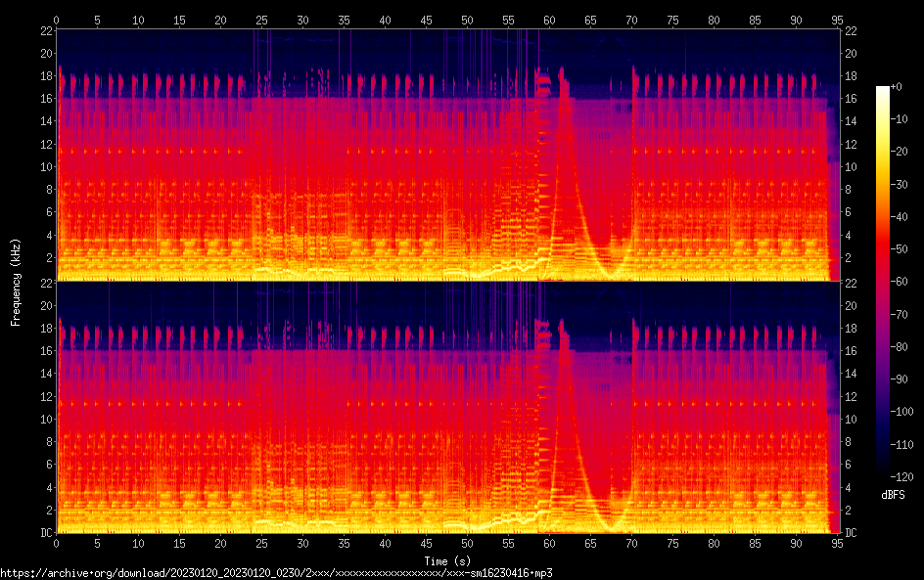Click the dBFS color scale bar
Viewport: 924px width, 580px height.
883,282
